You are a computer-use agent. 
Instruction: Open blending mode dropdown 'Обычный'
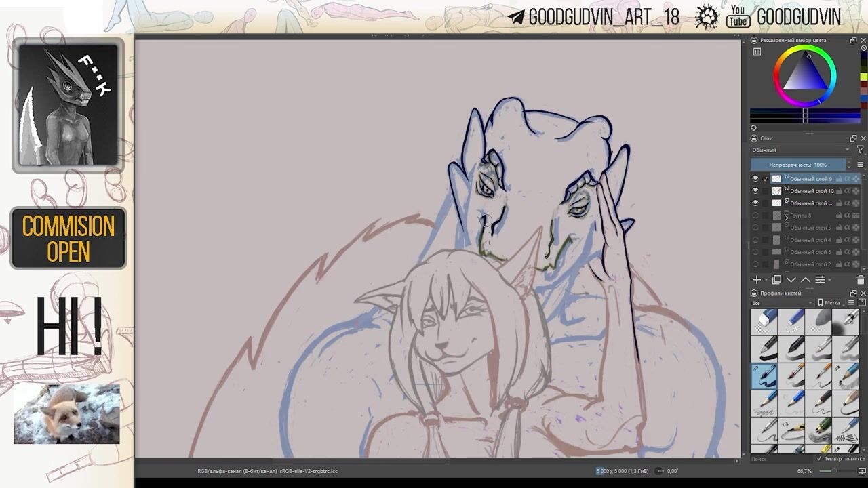(800, 150)
